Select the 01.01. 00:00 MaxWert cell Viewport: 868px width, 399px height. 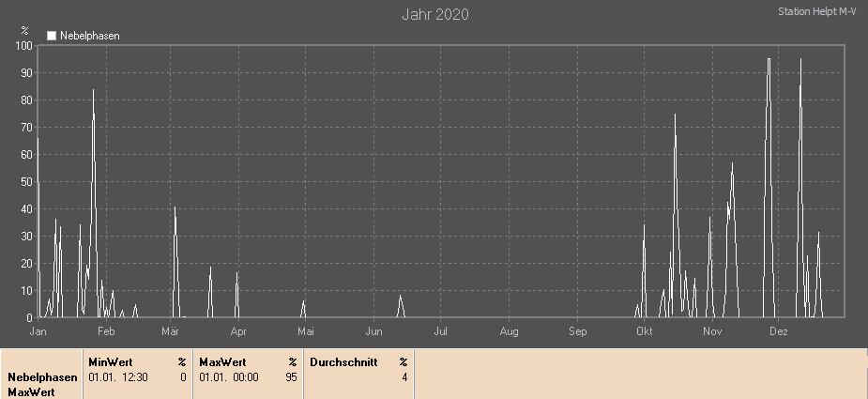228,376
